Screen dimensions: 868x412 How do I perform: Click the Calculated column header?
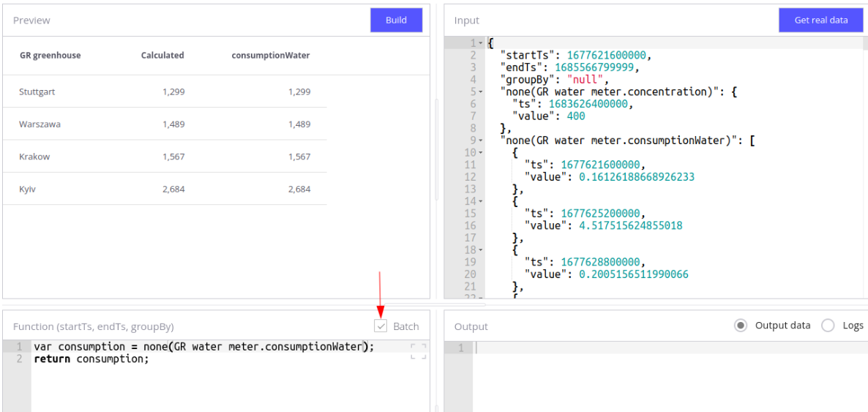point(162,56)
